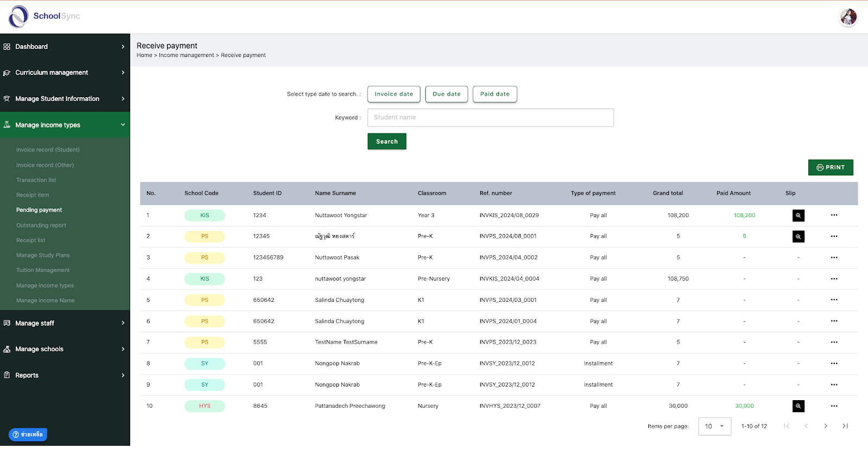Open Manage Study Plans submenu item
The image size is (868, 449).
pyautogui.click(x=43, y=255)
